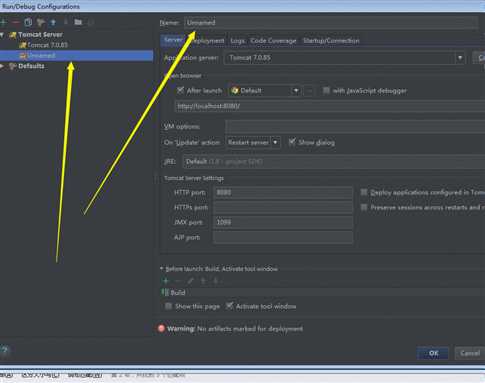Switch to the Server tab
The width and height of the screenshot is (485, 383).
(173, 40)
